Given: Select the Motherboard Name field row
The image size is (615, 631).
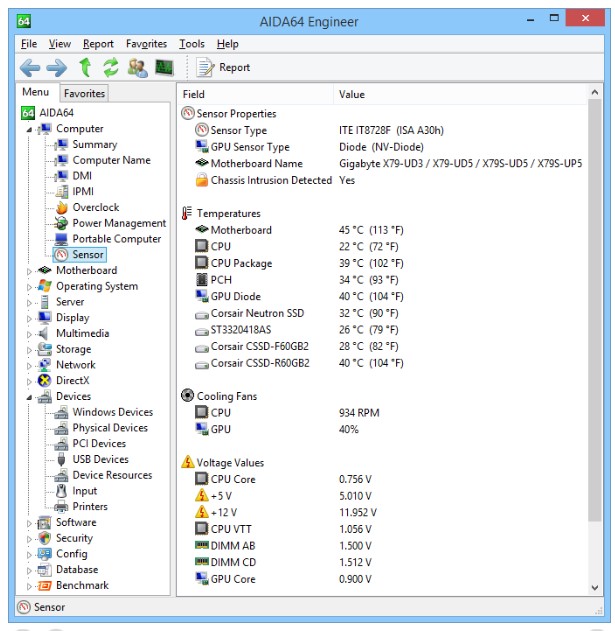Looking at the screenshot, I should click(x=382, y=163).
